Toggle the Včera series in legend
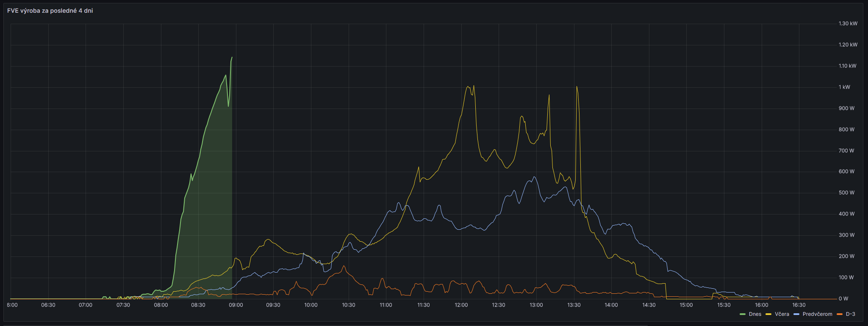 pos(782,314)
